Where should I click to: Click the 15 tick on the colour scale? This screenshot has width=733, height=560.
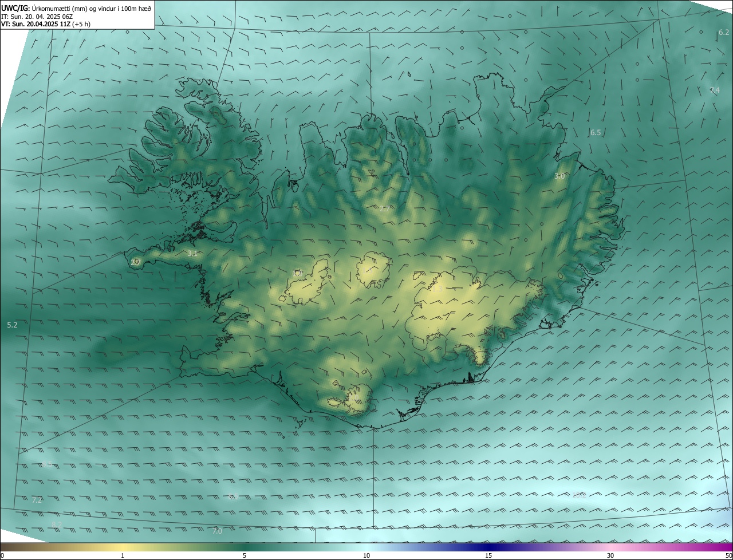point(488,555)
